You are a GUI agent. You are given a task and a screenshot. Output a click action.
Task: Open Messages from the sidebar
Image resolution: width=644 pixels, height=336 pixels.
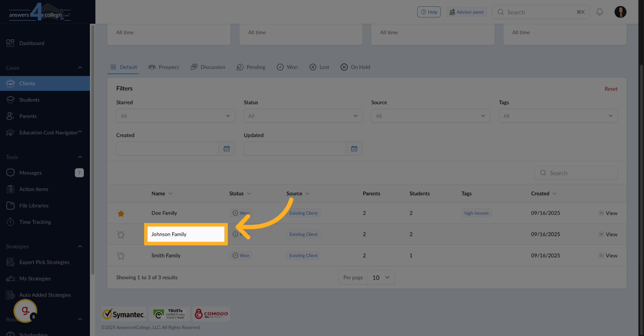click(31, 173)
